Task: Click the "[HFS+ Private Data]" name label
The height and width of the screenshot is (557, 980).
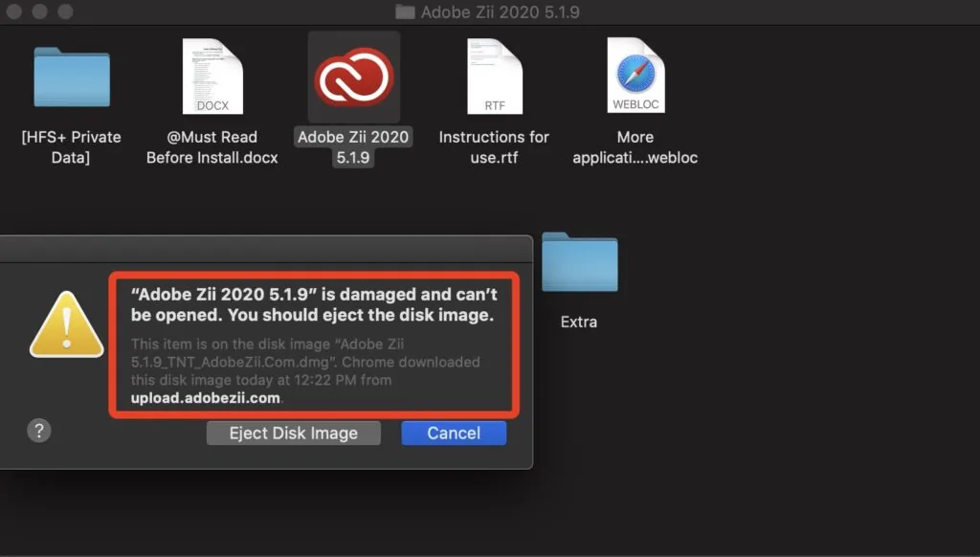Action: coord(71,147)
